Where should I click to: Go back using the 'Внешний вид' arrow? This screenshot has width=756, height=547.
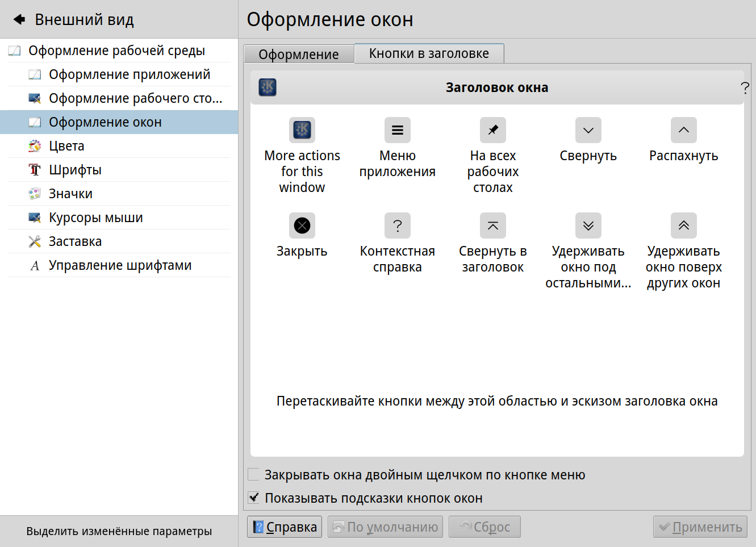(x=20, y=20)
